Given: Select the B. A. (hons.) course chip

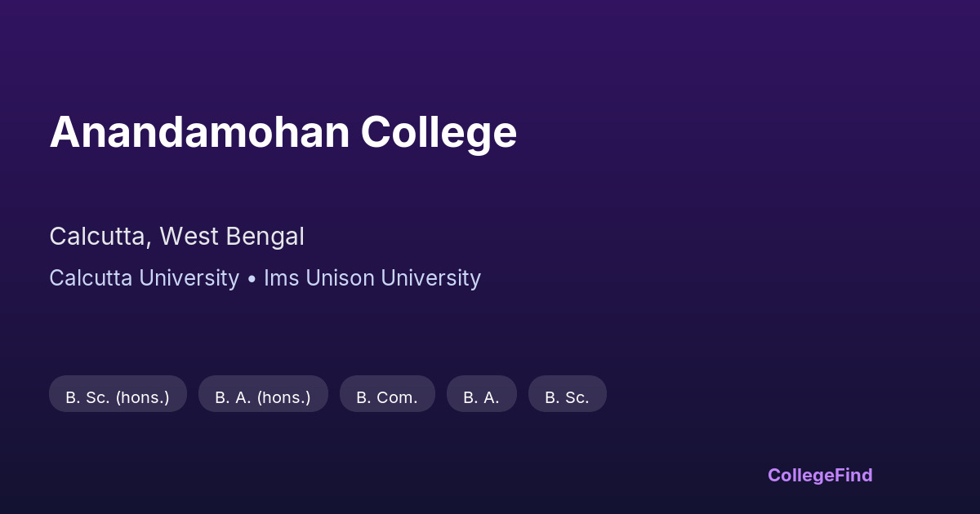Looking at the screenshot, I should pyautogui.click(x=263, y=397).
